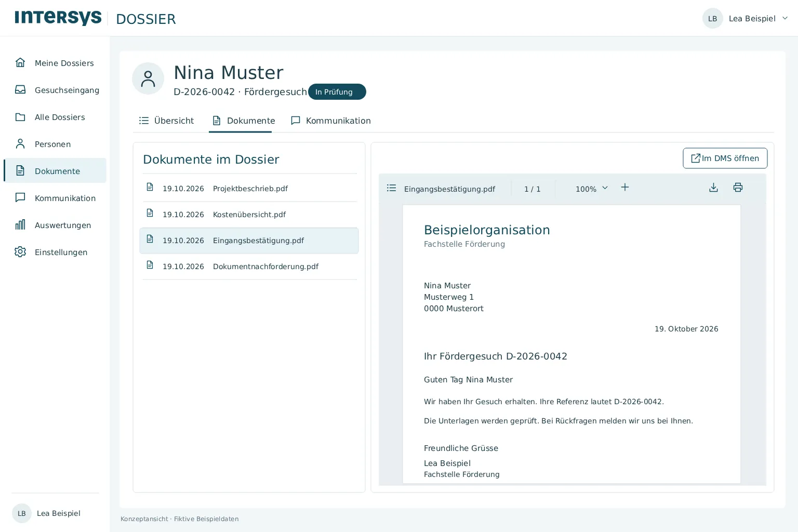
Task: Open Projektbeschrieb.pdf file name
Action: click(x=250, y=189)
